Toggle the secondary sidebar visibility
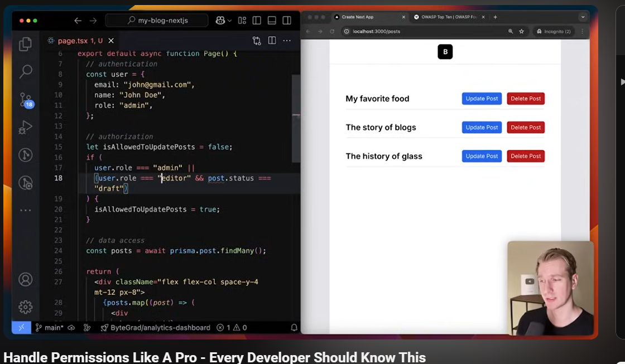 287,21
